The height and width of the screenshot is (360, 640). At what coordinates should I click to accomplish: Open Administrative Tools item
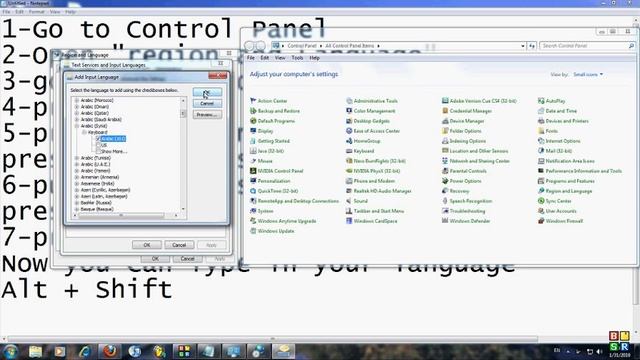coord(372,101)
